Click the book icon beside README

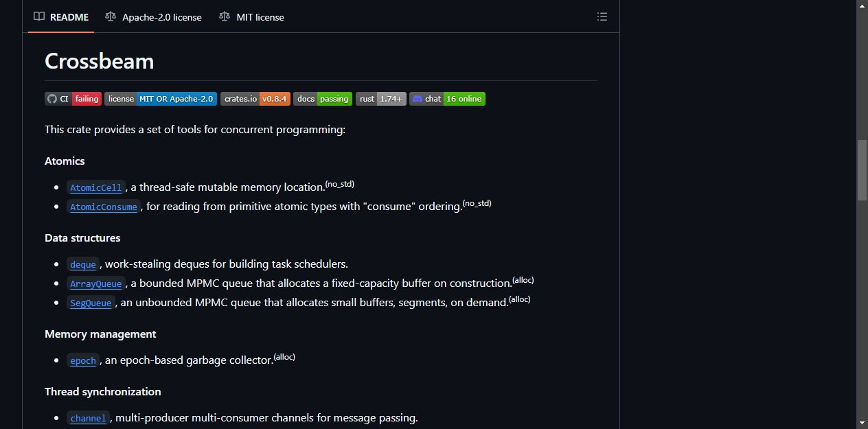click(39, 16)
